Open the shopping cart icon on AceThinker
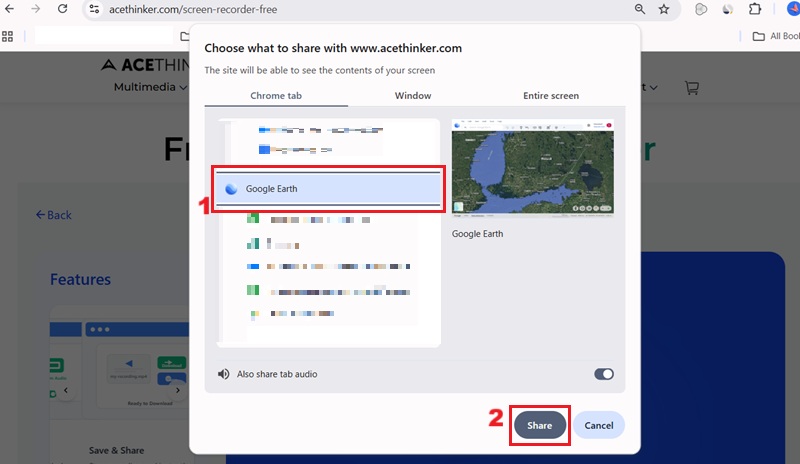800x464 pixels. point(691,88)
